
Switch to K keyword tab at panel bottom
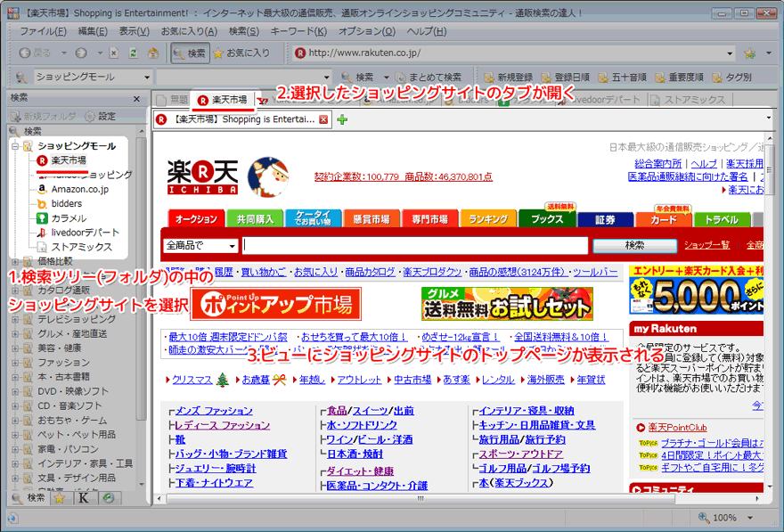(84, 498)
